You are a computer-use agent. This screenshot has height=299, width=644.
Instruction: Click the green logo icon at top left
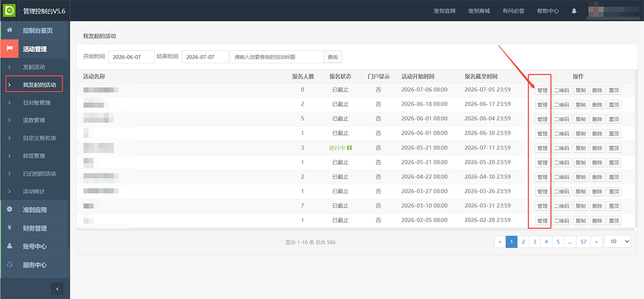(10, 10)
